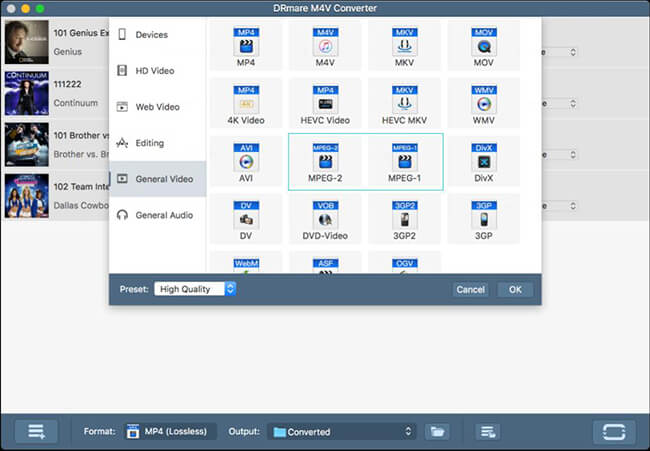The image size is (650, 451).
Task: Pick the OGV format icon
Action: coord(404,265)
